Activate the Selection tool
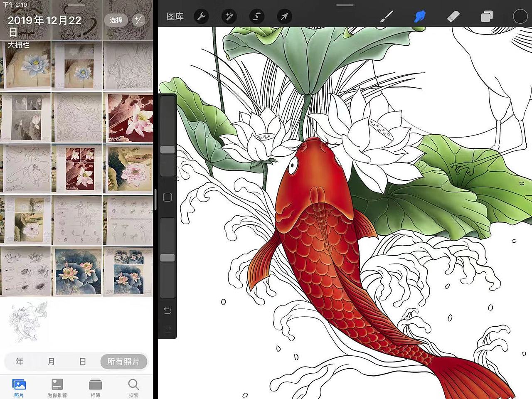Viewport: 532px width, 399px height. point(257,17)
